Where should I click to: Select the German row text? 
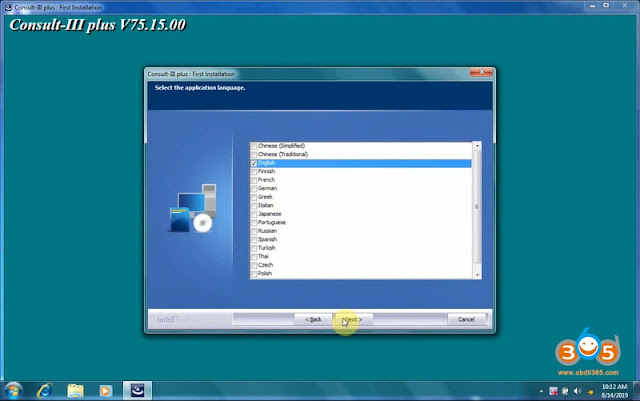(267, 188)
